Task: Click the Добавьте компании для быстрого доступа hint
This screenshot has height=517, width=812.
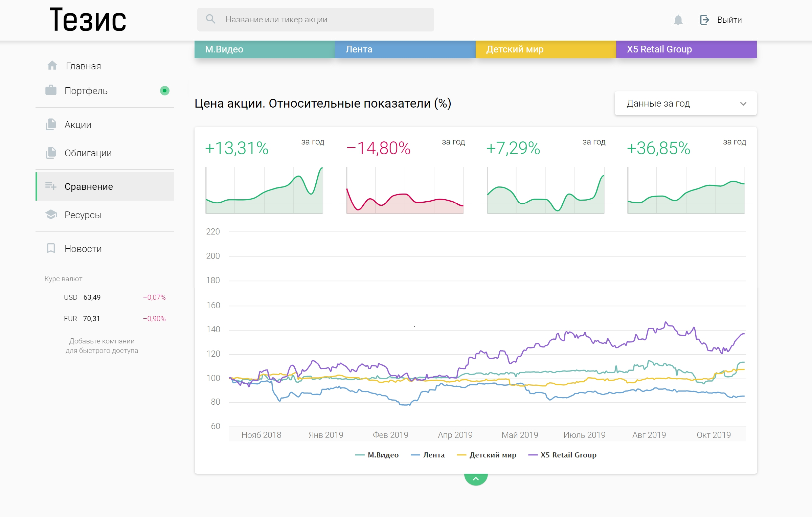Action: click(102, 346)
